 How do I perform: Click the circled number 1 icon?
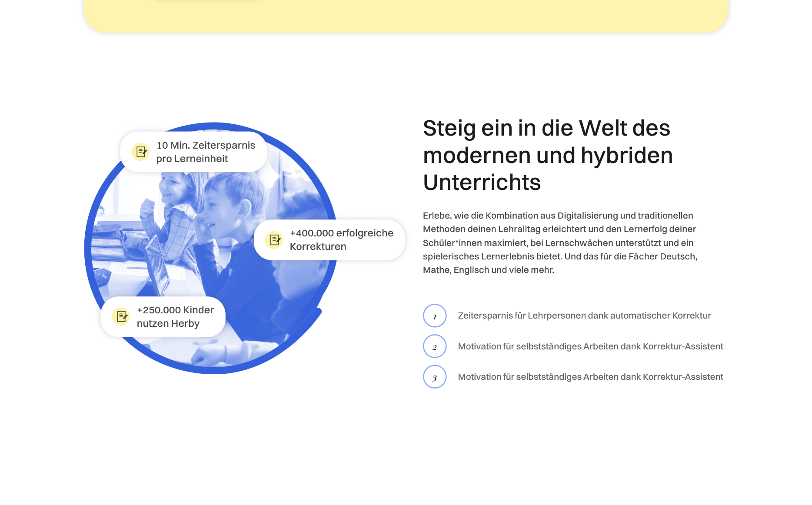pos(435,316)
